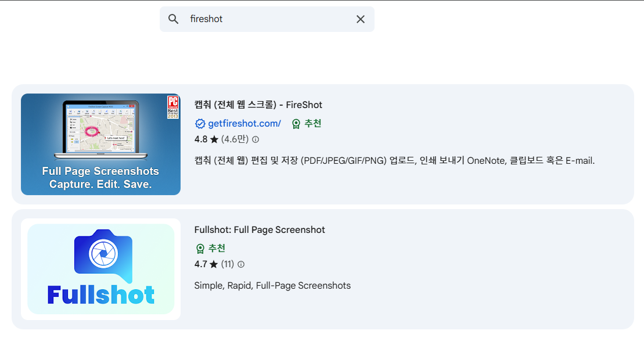Screen dimensions: 644x352
Task: Click the search magnifier icon
Action: (x=173, y=19)
